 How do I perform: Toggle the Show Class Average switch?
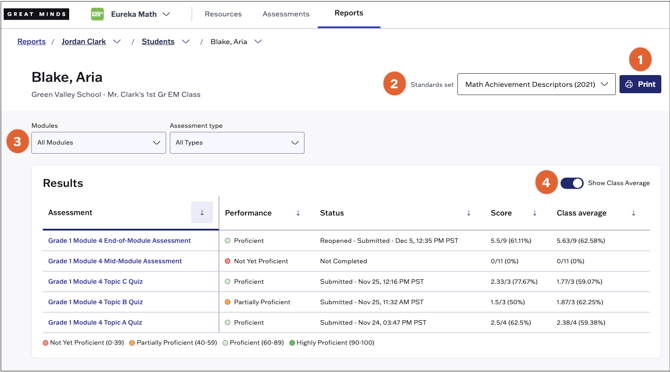coord(572,183)
